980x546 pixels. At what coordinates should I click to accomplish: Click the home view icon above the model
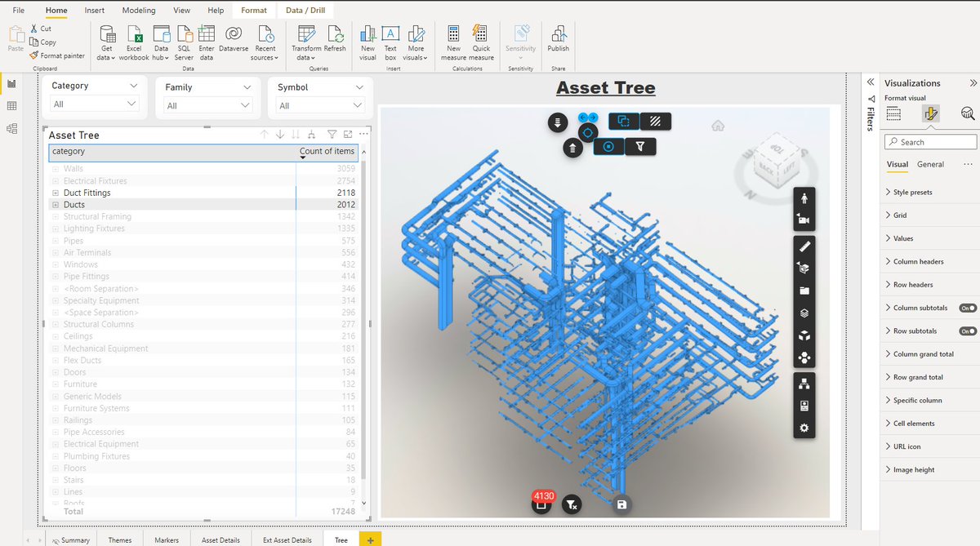coord(717,126)
